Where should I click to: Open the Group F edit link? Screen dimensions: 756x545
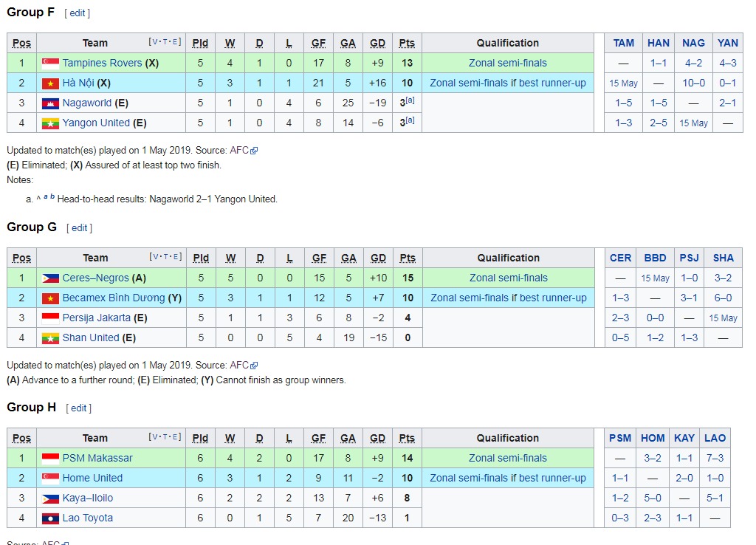pos(77,13)
